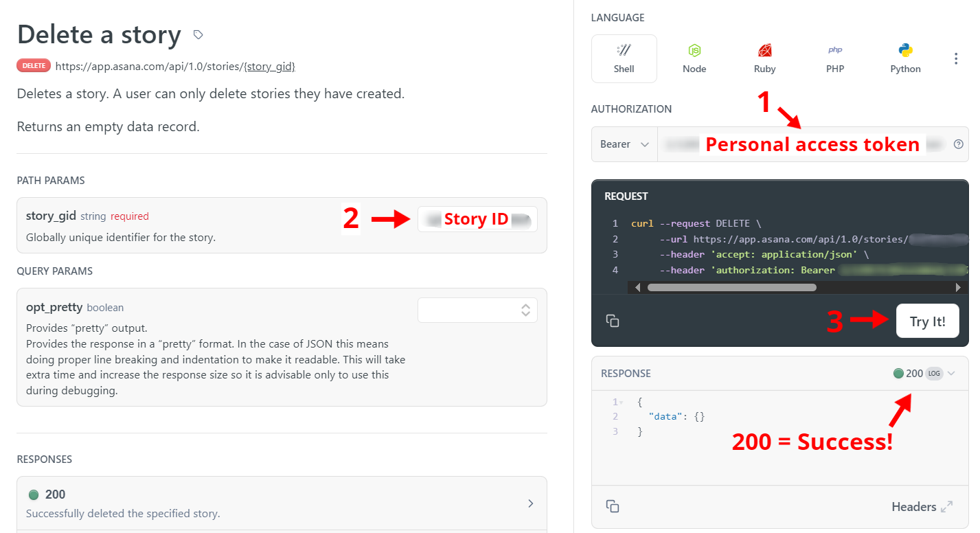Open the opt_pretty boolean dropdown
Screen dimensions: 980x533
[477, 310]
